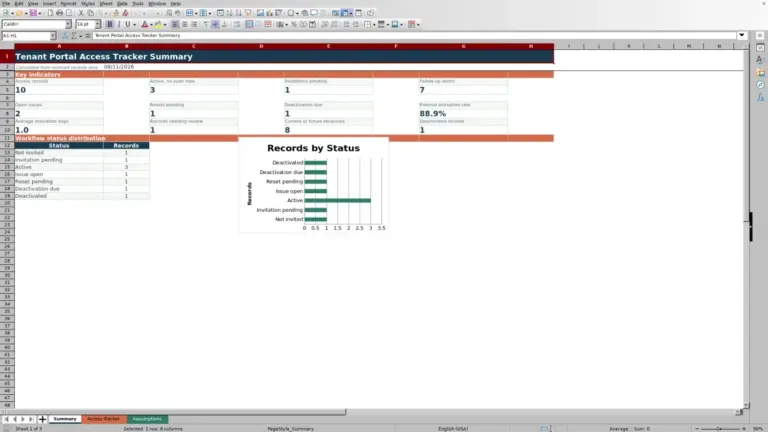Click Background Color yellow highlighter swatch
The image size is (768, 432).
pos(158,24)
